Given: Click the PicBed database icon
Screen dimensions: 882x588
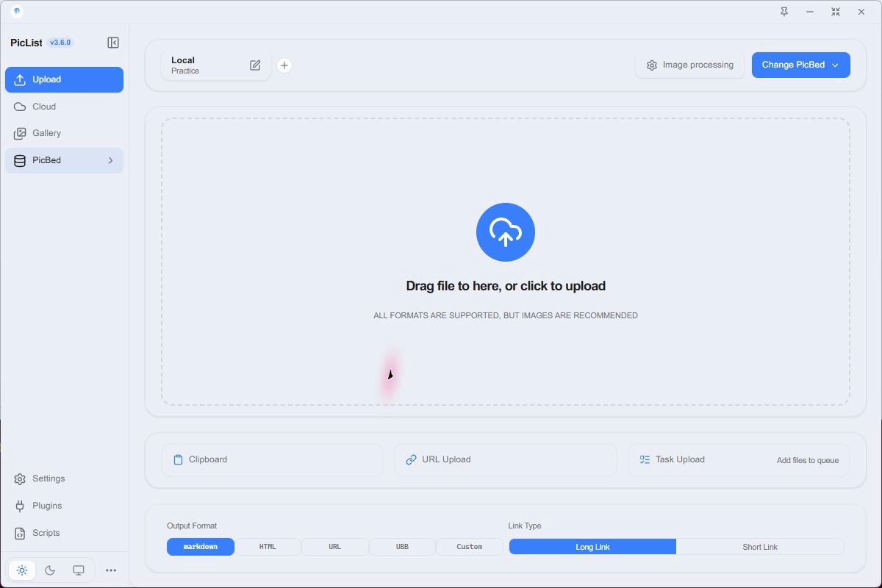Looking at the screenshot, I should click(x=20, y=160).
